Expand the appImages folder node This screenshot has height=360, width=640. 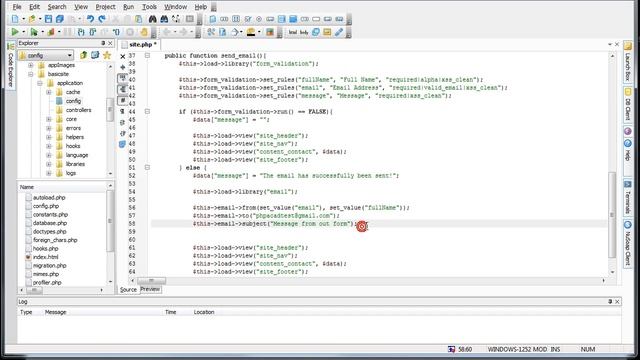[31, 65]
